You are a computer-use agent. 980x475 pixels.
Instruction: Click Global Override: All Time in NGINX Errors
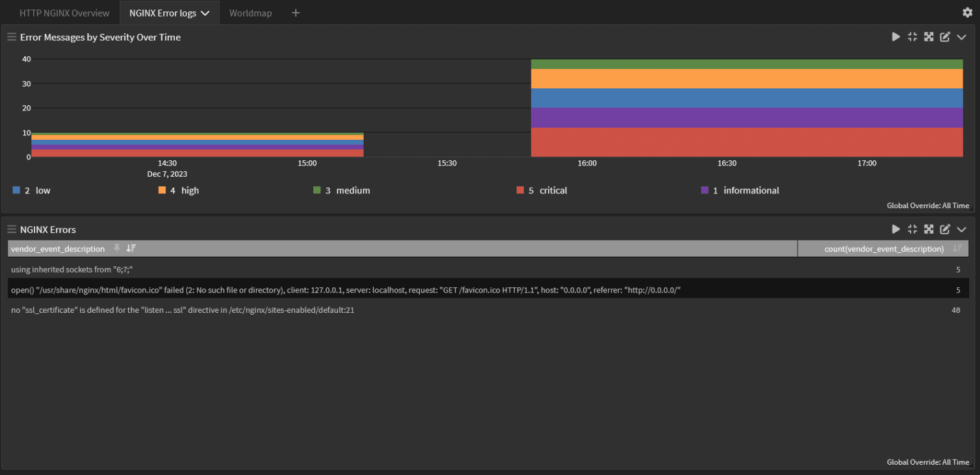coord(928,462)
